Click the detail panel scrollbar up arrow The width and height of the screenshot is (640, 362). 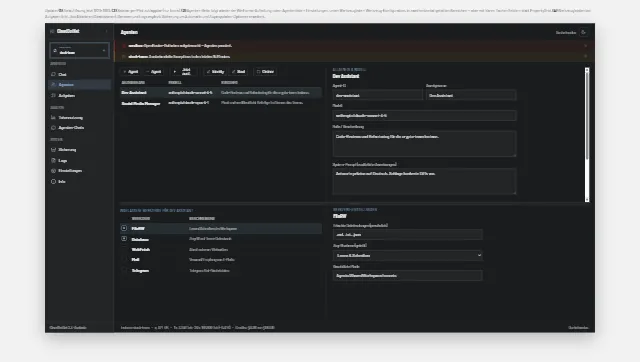[587, 70]
